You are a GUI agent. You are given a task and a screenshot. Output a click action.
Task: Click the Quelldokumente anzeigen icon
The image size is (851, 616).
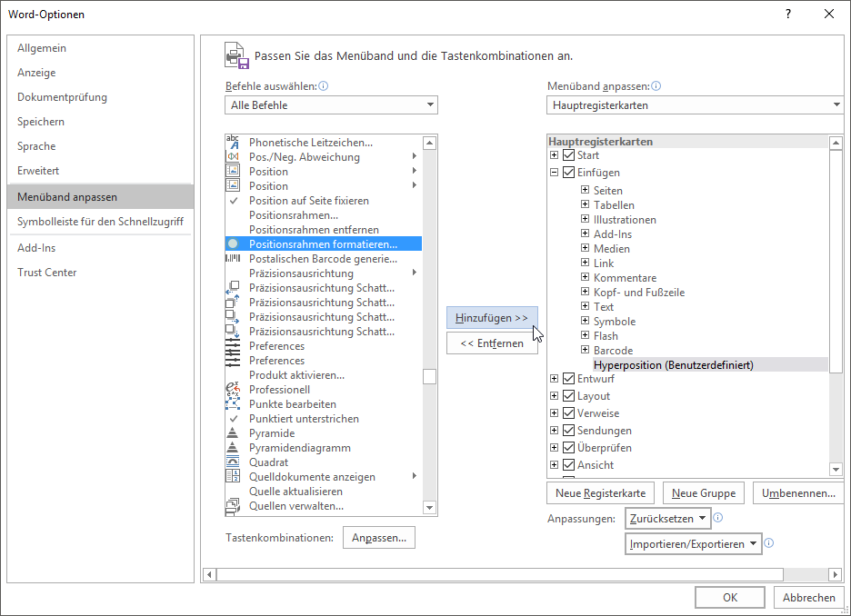pyautogui.click(x=232, y=477)
